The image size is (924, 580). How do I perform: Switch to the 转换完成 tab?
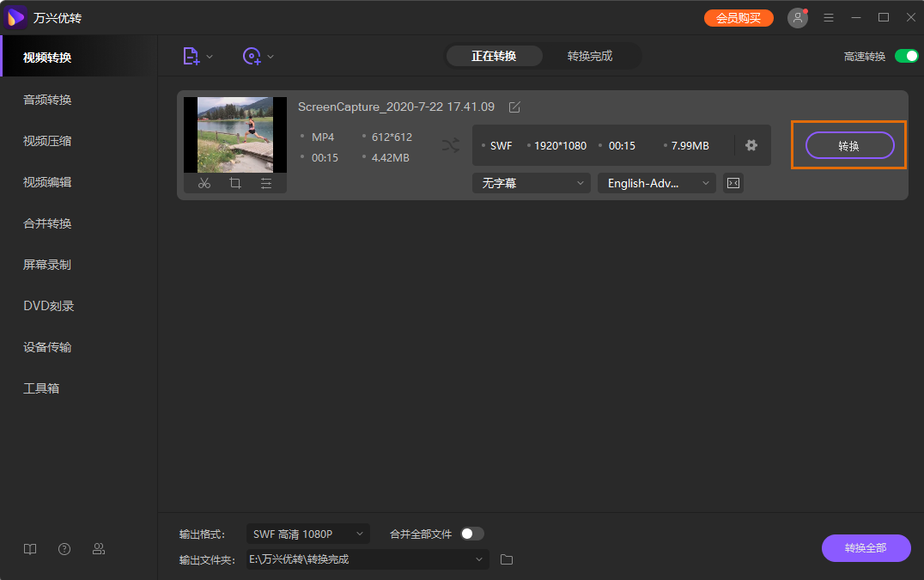[x=591, y=55]
